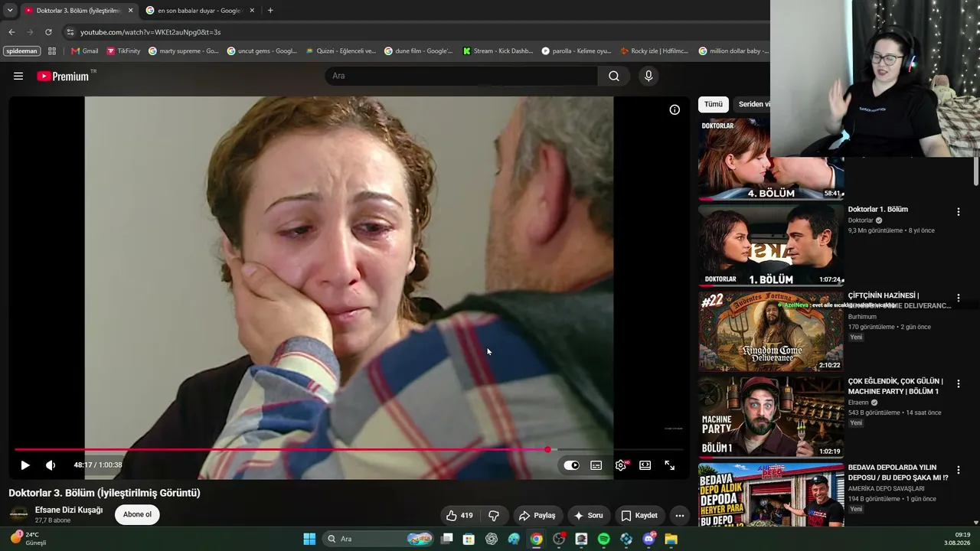Enter fullscreen mode
The height and width of the screenshot is (551, 980).
click(x=669, y=465)
